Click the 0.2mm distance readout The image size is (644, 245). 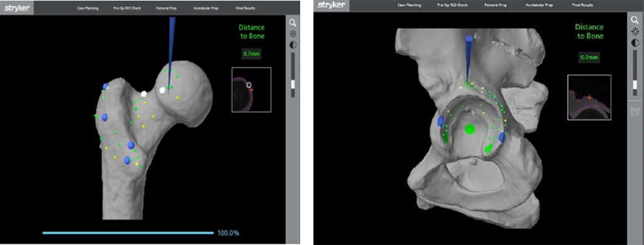pyautogui.click(x=589, y=57)
